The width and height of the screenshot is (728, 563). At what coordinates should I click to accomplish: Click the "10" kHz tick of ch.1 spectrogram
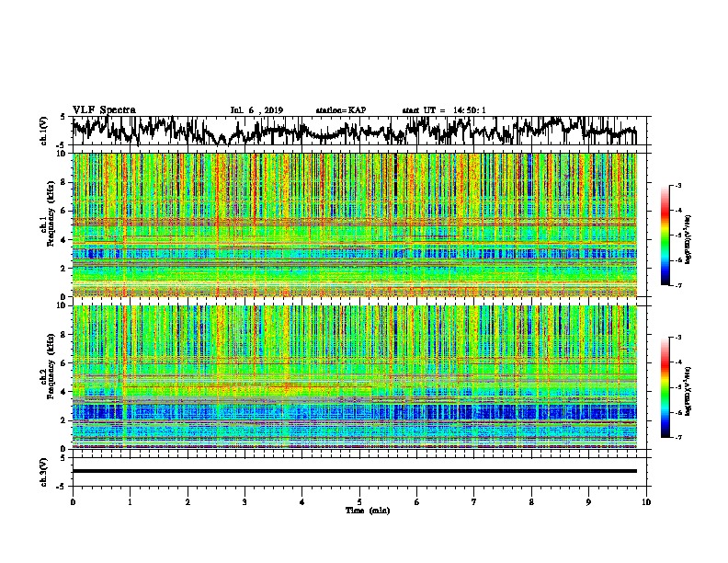63,154
